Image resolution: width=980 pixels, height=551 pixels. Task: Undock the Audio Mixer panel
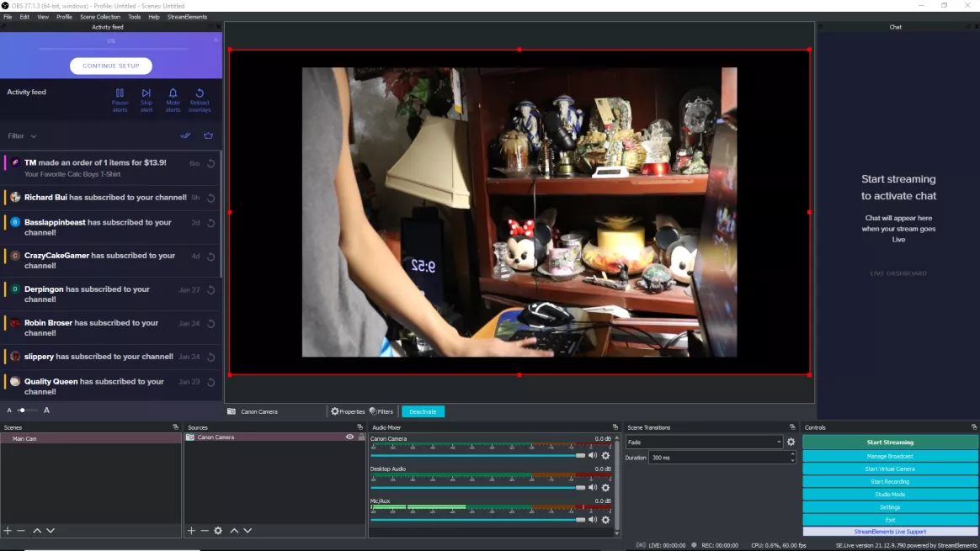tap(615, 427)
